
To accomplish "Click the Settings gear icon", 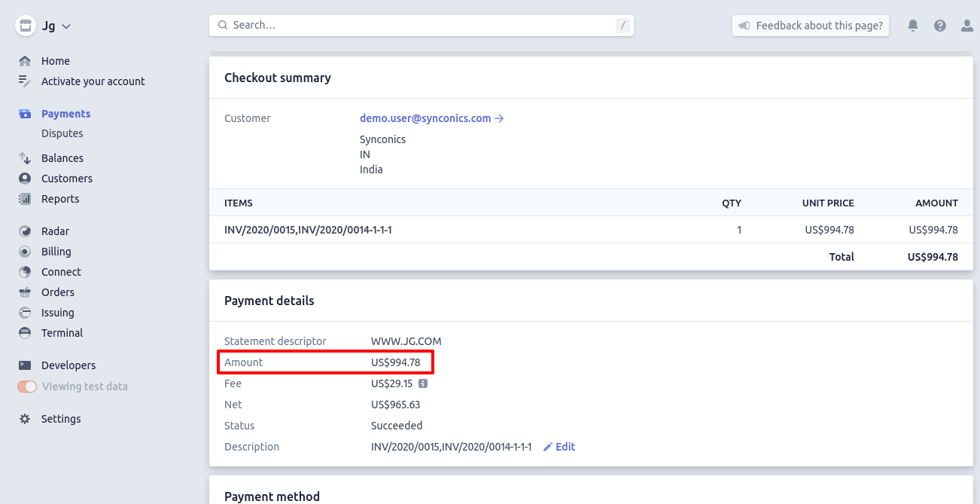I will click(x=25, y=419).
